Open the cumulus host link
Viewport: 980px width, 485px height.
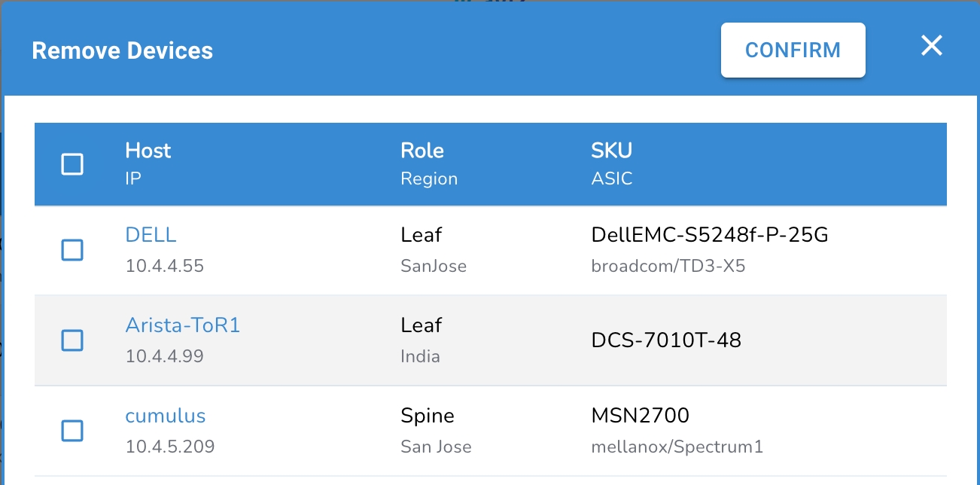coord(165,416)
